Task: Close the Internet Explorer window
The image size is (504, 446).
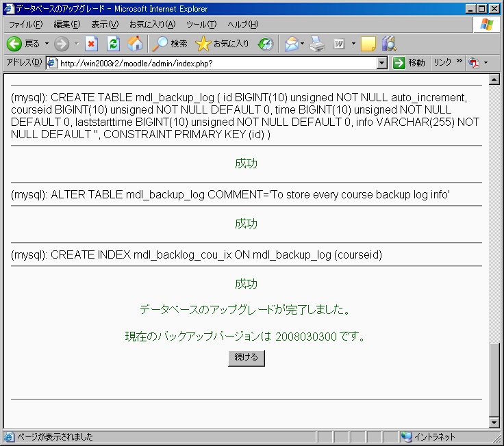Action: 494,8
